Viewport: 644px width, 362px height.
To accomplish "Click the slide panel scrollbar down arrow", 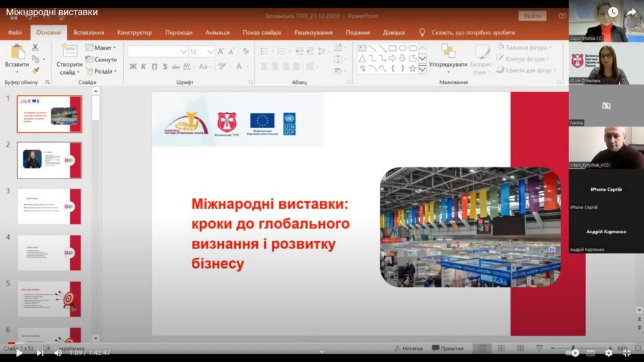I will [x=96, y=338].
